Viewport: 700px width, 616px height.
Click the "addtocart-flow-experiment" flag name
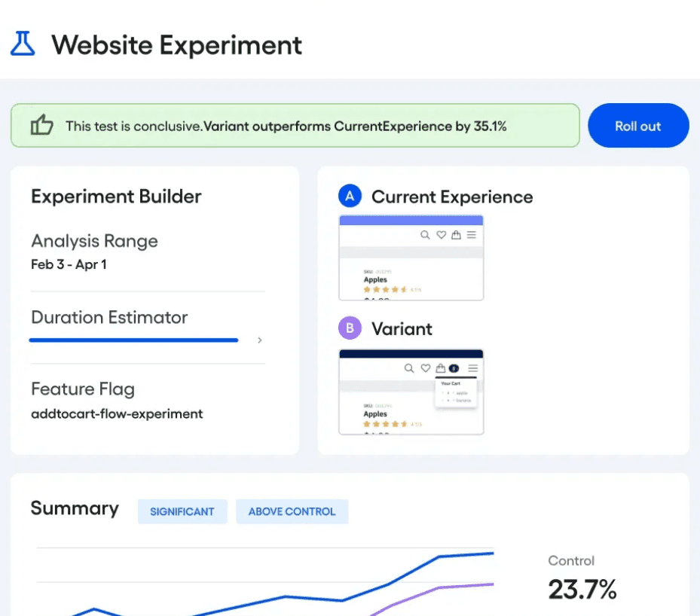[117, 414]
